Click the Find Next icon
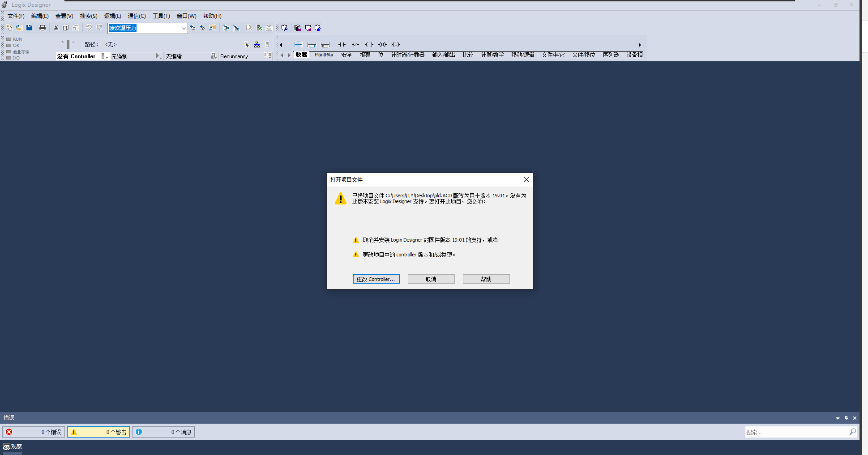 (x=202, y=28)
